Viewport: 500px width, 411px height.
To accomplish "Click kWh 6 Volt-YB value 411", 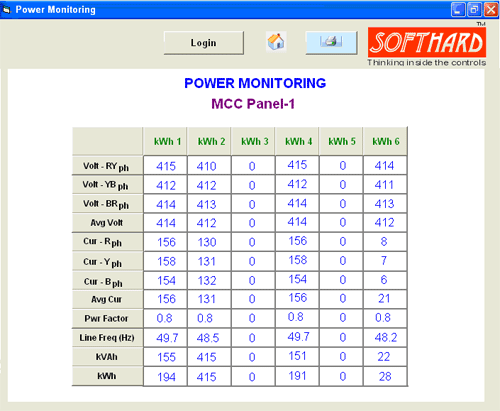I will click(x=385, y=185).
